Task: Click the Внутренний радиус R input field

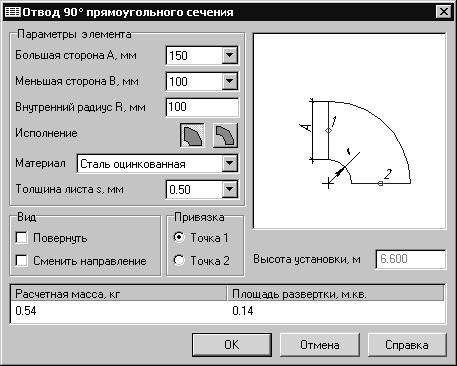Action: tap(202, 107)
